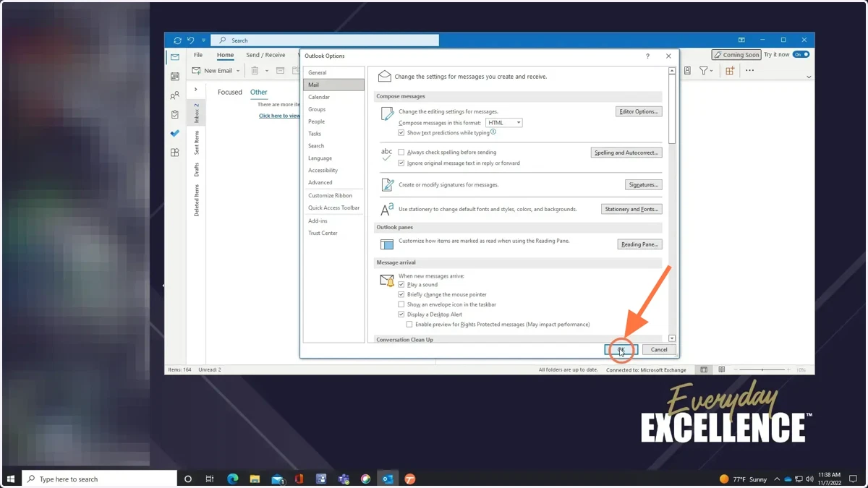Click the Signatures button
Screen dimensions: 868x488
(x=643, y=184)
